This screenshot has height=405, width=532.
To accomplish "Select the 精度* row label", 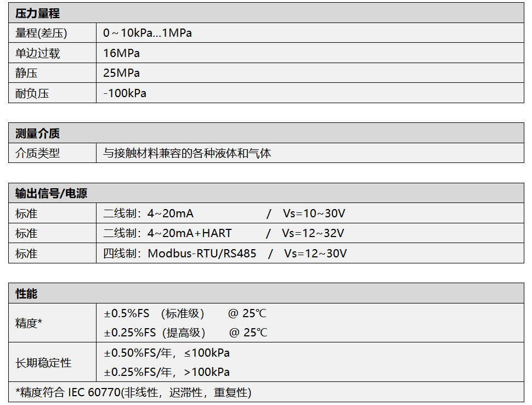I will click(x=29, y=323).
